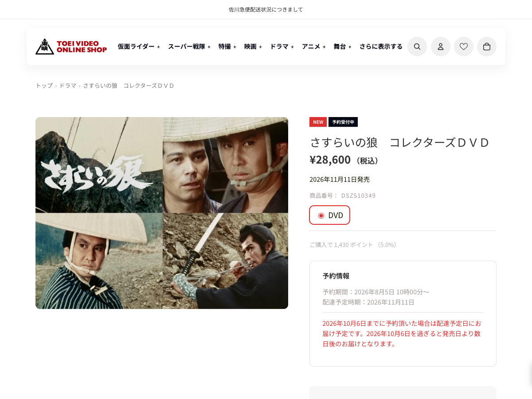Click product title さすらいの狼 コレクターズDVD
Image resolution: width=532 pixels, height=399 pixels.
399,142
